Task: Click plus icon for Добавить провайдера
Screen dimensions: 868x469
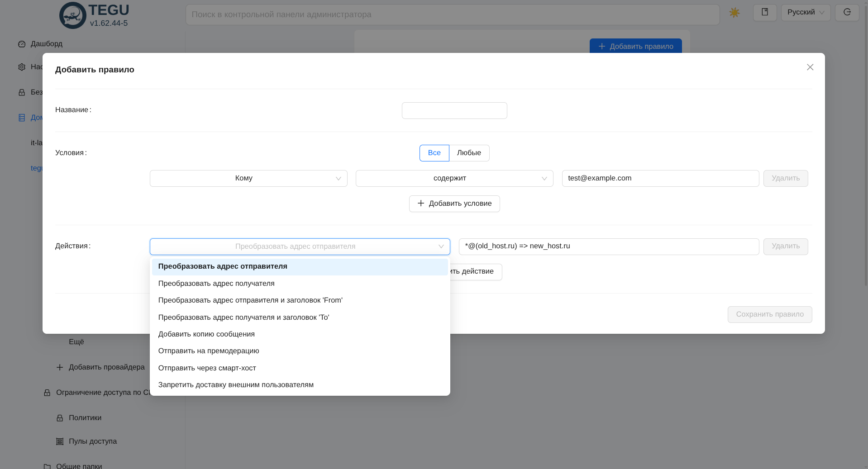Action: [x=60, y=367]
